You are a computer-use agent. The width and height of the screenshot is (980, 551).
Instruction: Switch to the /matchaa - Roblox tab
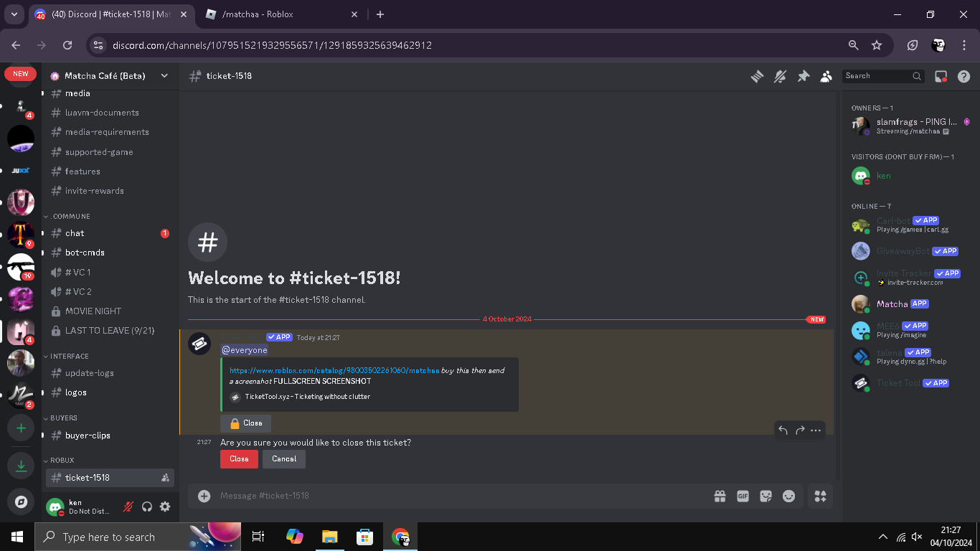[x=283, y=14]
